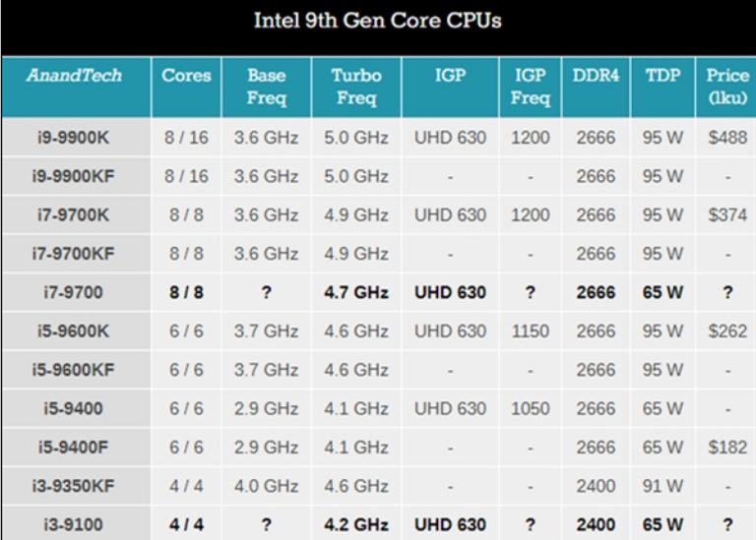Click the i3-9350KF row label

(73, 486)
